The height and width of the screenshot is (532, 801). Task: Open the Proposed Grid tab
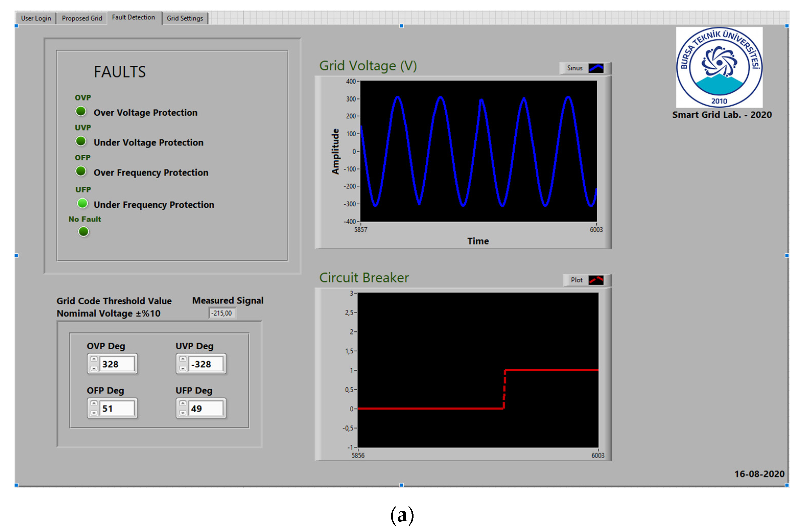pyautogui.click(x=82, y=18)
